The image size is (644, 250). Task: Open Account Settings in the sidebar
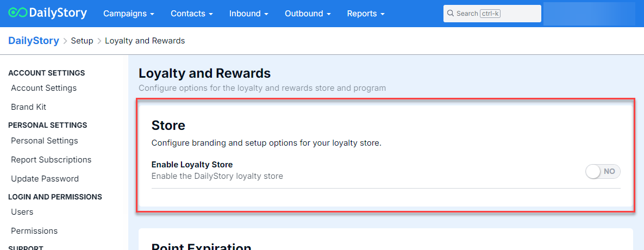point(43,88)
